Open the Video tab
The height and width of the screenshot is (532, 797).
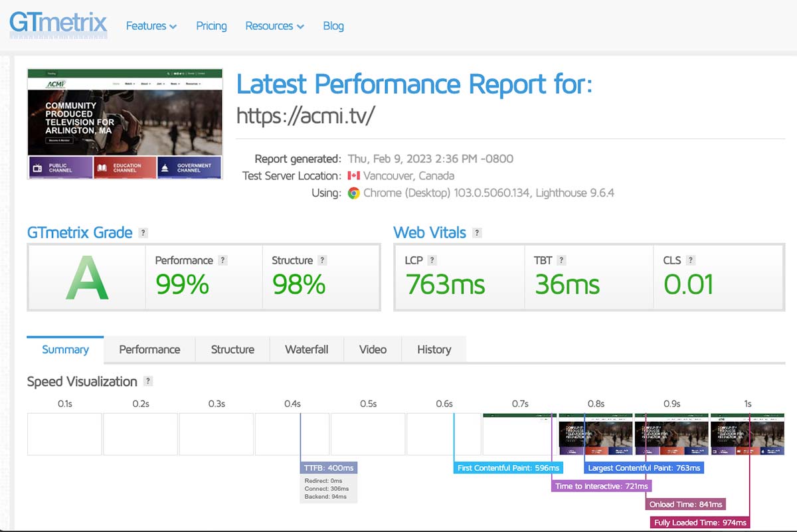point(373,349)
